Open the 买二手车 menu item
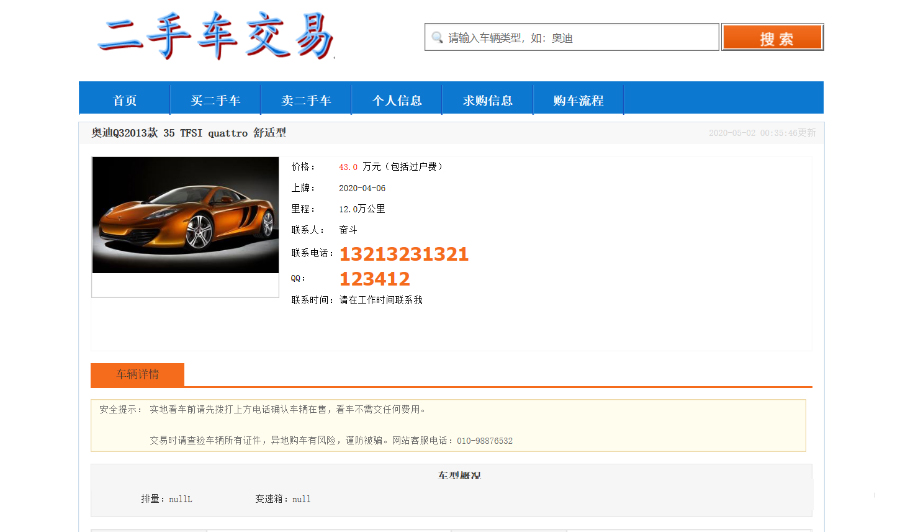900x532 pixels. pyautogui.click(x=216, y=100)
